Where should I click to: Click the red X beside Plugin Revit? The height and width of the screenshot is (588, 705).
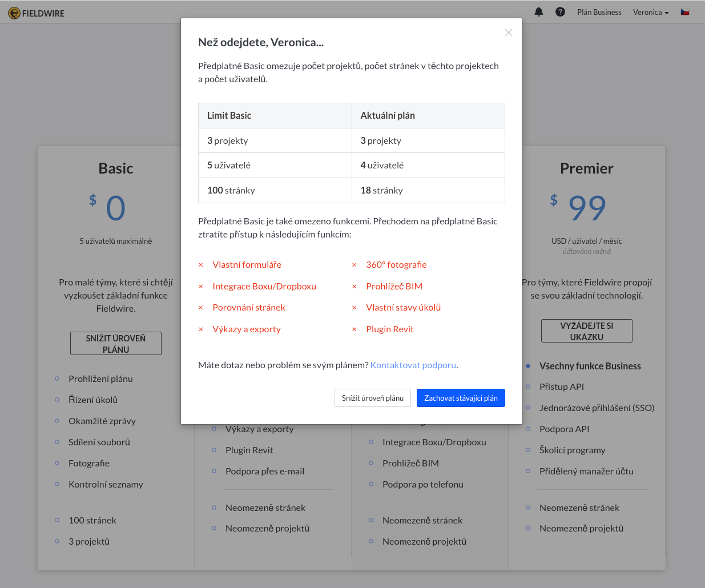tap(354, 329)
